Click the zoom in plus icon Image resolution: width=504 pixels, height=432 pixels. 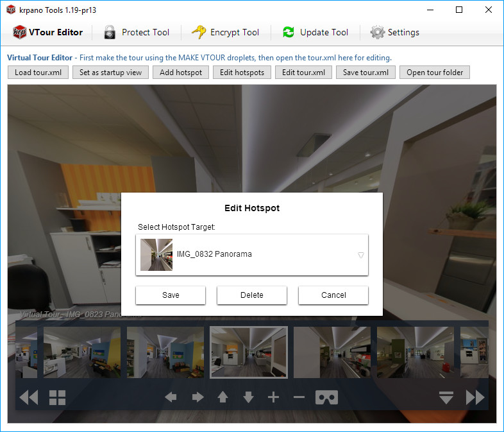273,397
